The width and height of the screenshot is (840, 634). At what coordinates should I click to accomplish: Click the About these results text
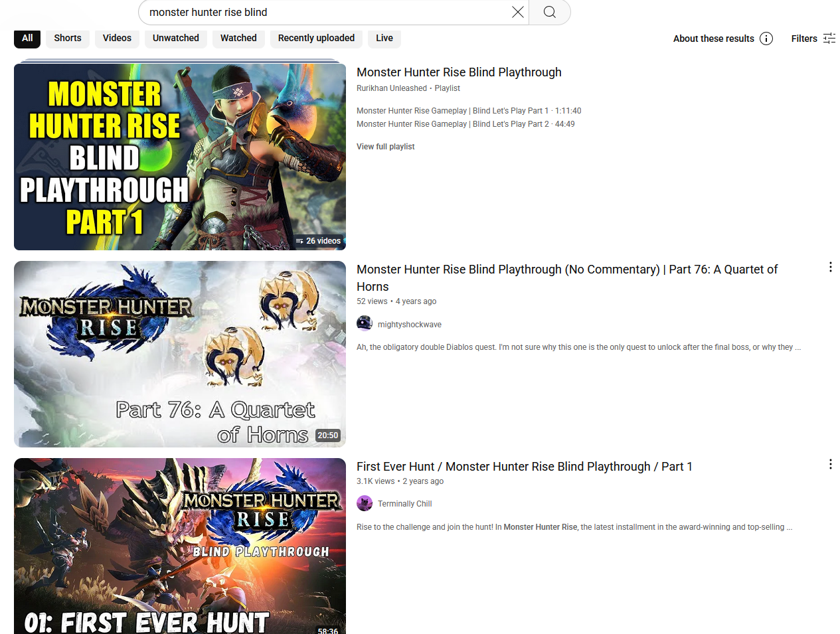click(714, 39)
